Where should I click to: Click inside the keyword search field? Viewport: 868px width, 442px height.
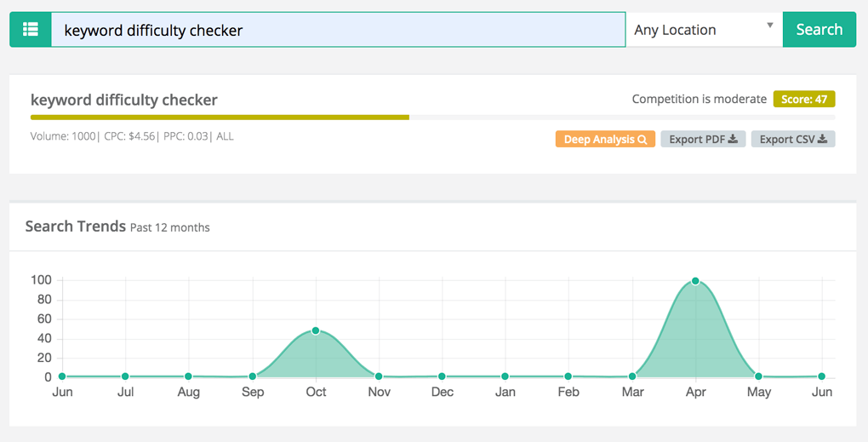[338, 30]
